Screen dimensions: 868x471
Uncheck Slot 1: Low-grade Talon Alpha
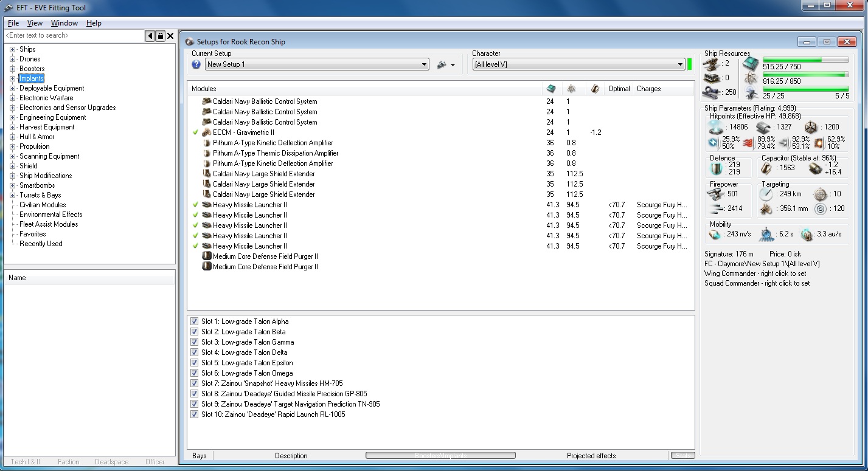point(195,321)
